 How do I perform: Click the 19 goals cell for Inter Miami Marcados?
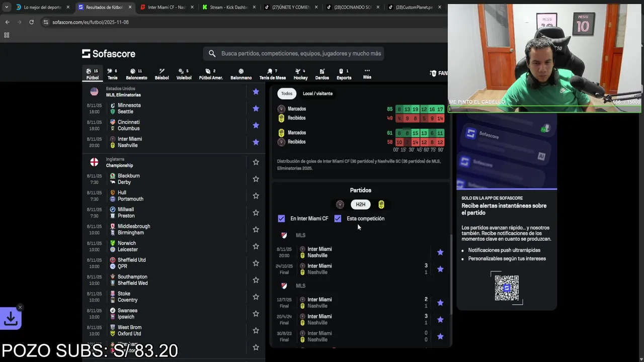point(415,109)
